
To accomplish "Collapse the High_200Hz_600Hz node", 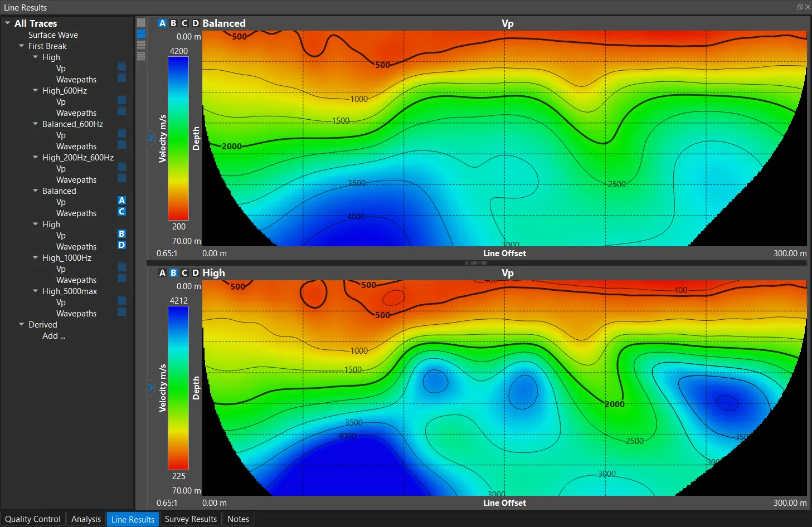I will 36,157.
